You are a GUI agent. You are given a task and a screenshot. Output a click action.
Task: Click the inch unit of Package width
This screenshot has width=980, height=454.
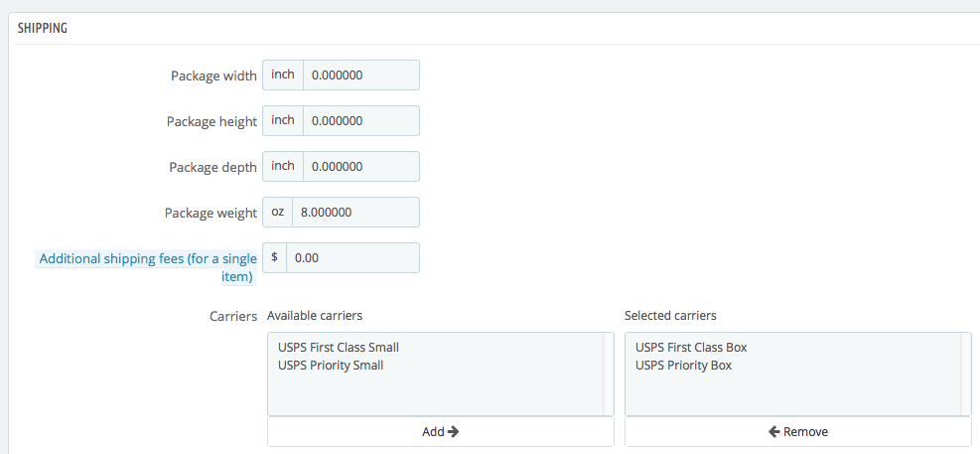283,76
